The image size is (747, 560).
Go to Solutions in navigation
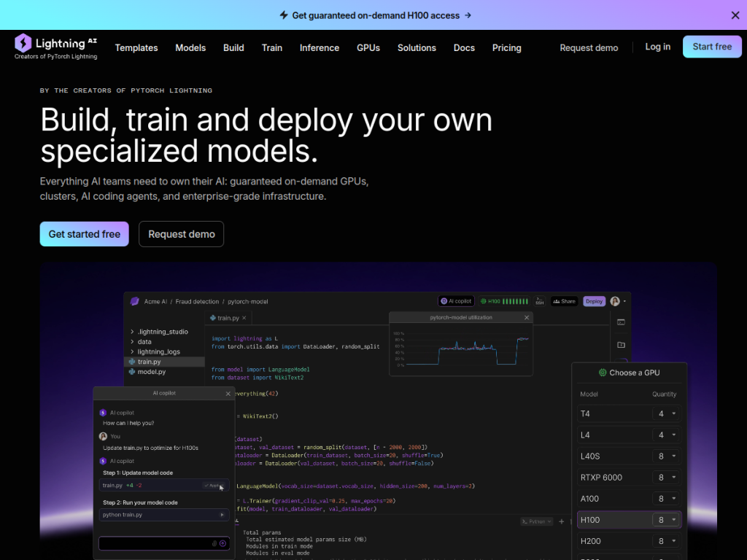pos(417,47)
